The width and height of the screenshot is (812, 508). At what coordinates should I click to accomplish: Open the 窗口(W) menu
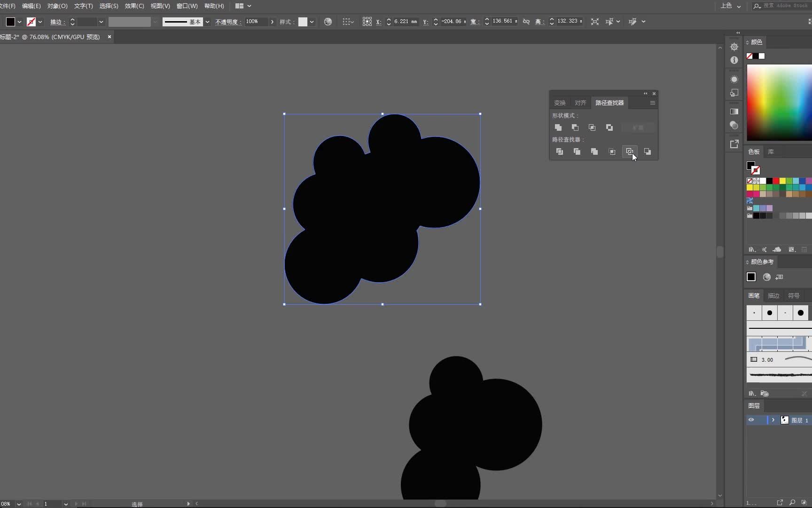tap(187, 6)
